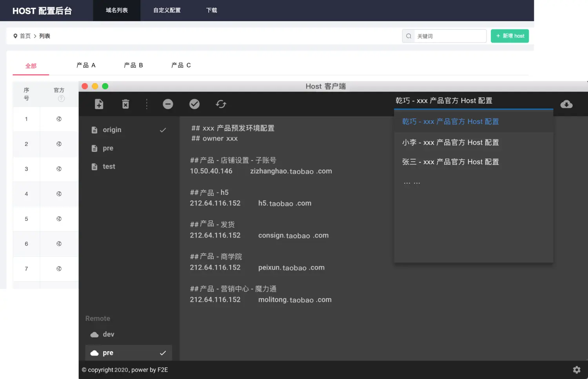This screenshot has width=588, height=379.
Task: Click the official globe icon in row 7
Action: [59, 269]
